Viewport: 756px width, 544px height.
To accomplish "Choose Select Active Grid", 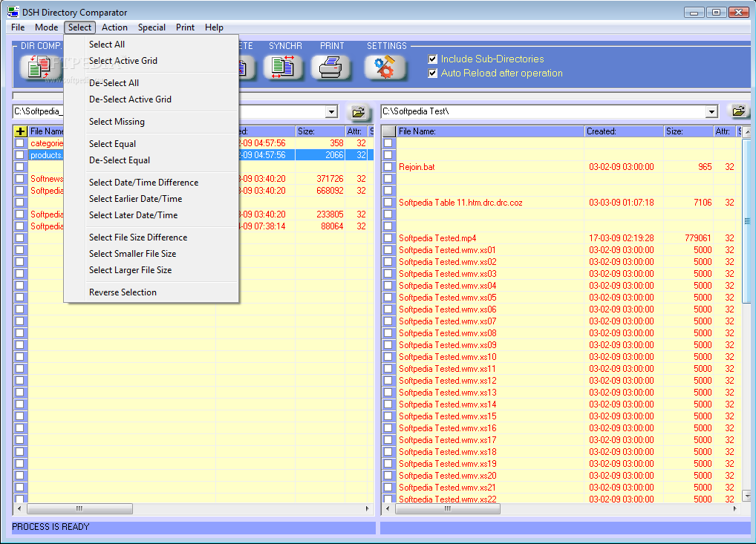I will click(151, 61).
